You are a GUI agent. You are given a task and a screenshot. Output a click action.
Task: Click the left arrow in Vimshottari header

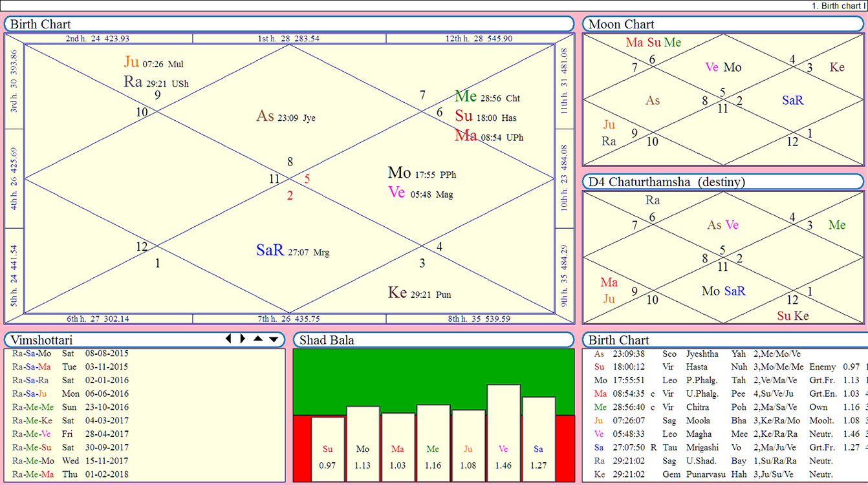click(228, 339)
